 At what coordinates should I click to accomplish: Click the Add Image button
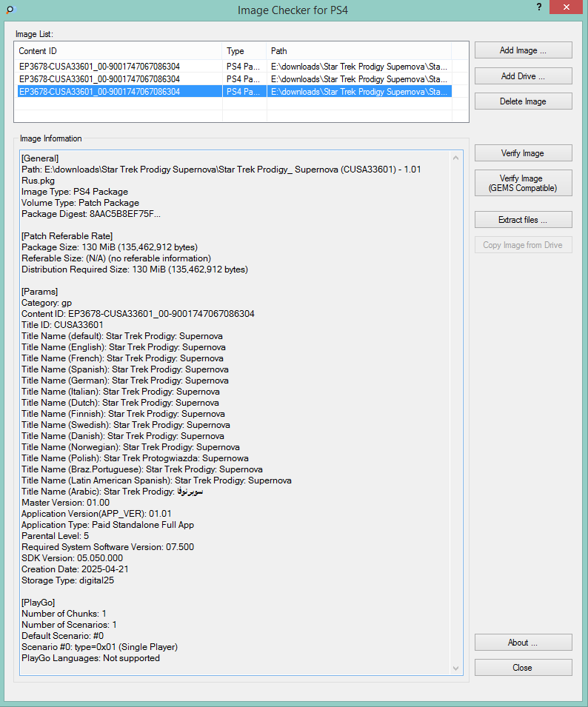pyautogui.click(x=523, y=50)
